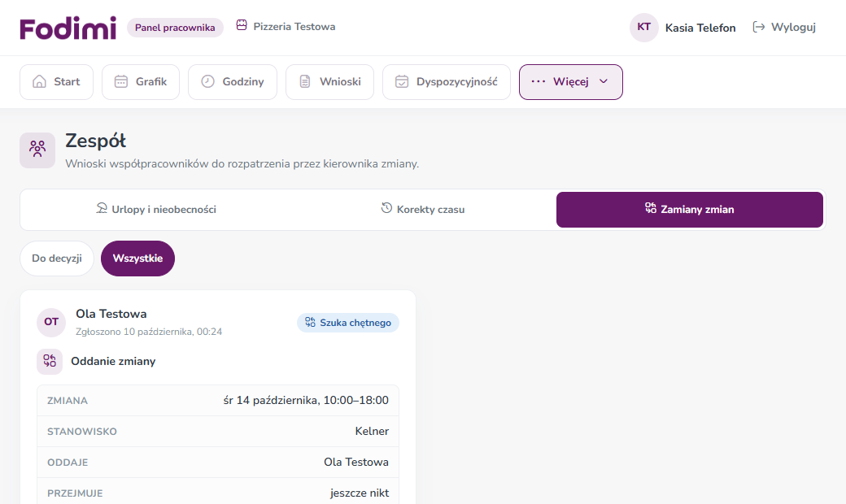Click the swap icon in Zamiany zmian tab
Screen dimensions: 846x504
click(651, 208)
